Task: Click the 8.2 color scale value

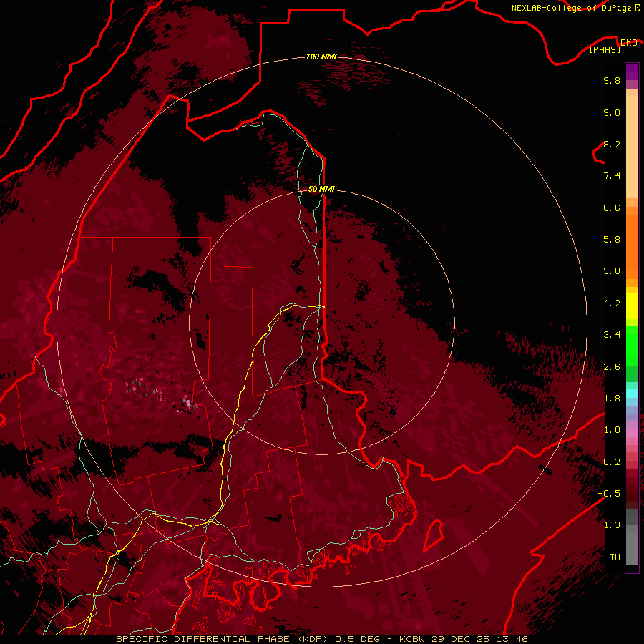Action: click(612, 144)
